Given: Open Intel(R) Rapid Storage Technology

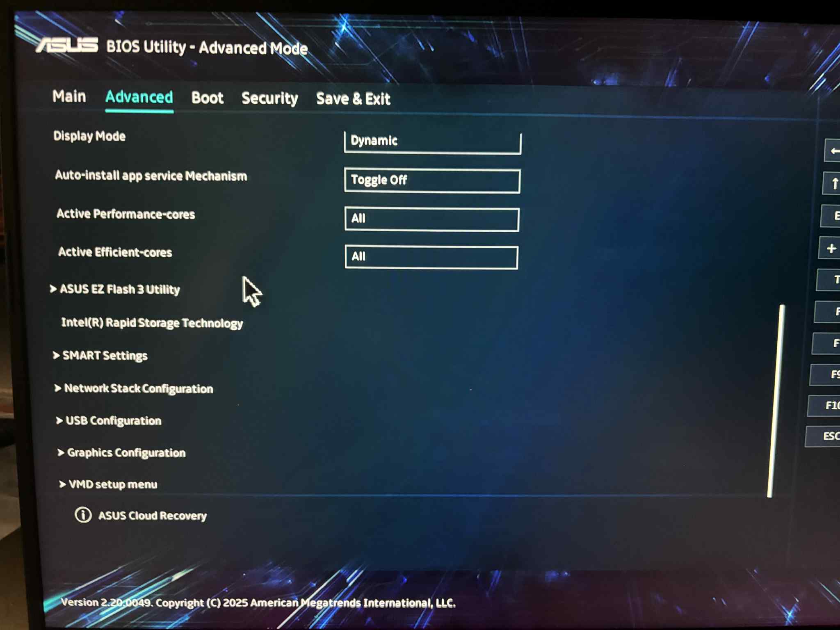Looking at the screenshot, I should point(152,323).
